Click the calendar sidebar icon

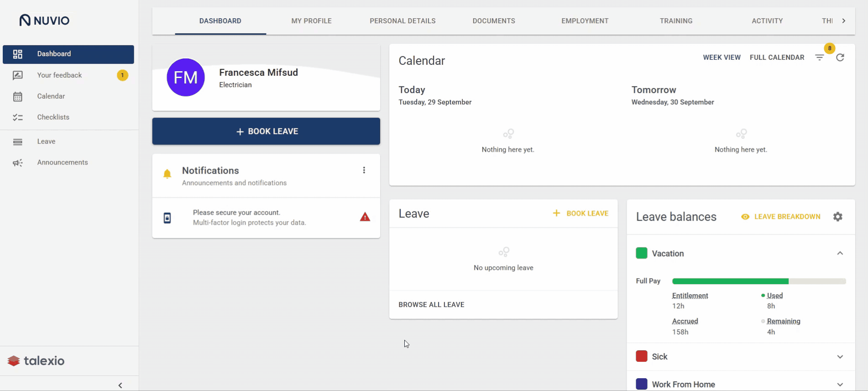pyautogui.click(x=18, y=97)
